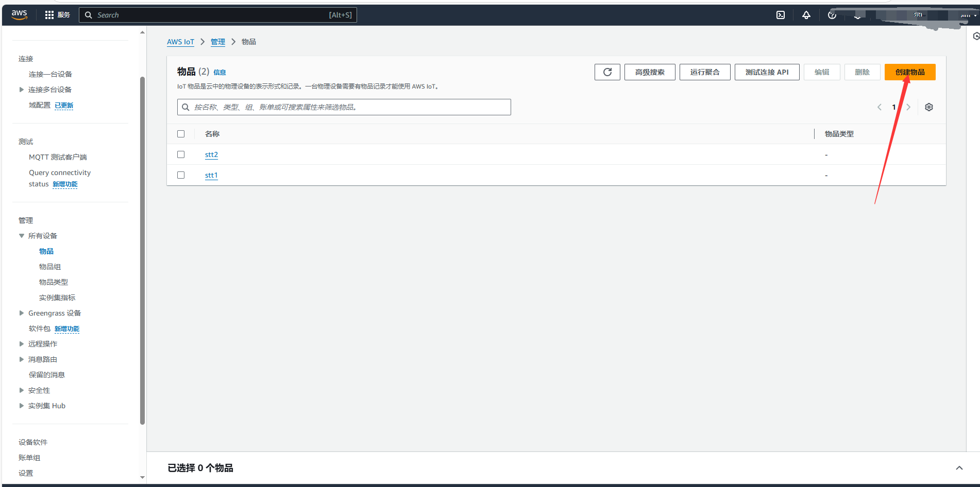Open table preferences gear icon
The image size is (980, 487).
[929, 107]
